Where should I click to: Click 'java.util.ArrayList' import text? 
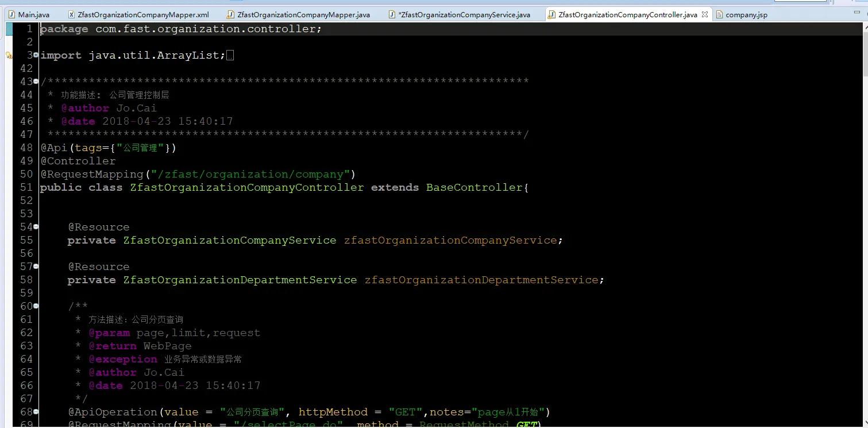[154, 56]
